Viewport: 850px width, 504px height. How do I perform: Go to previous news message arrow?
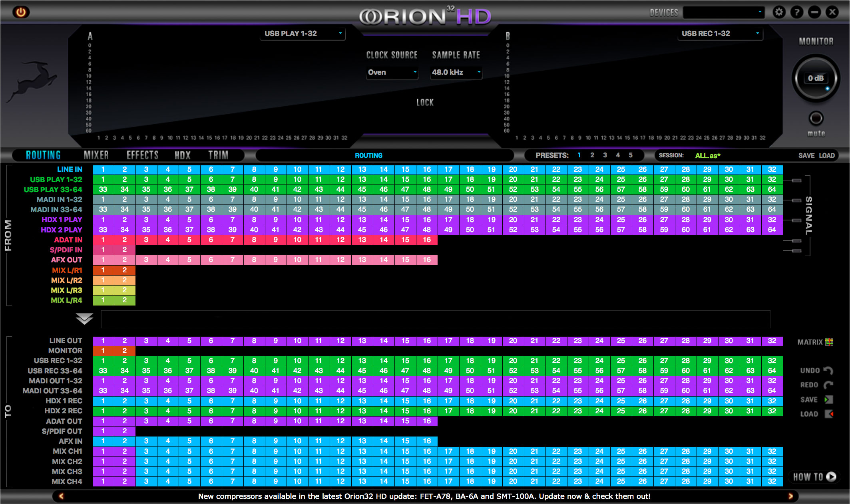tap(61, 496)
